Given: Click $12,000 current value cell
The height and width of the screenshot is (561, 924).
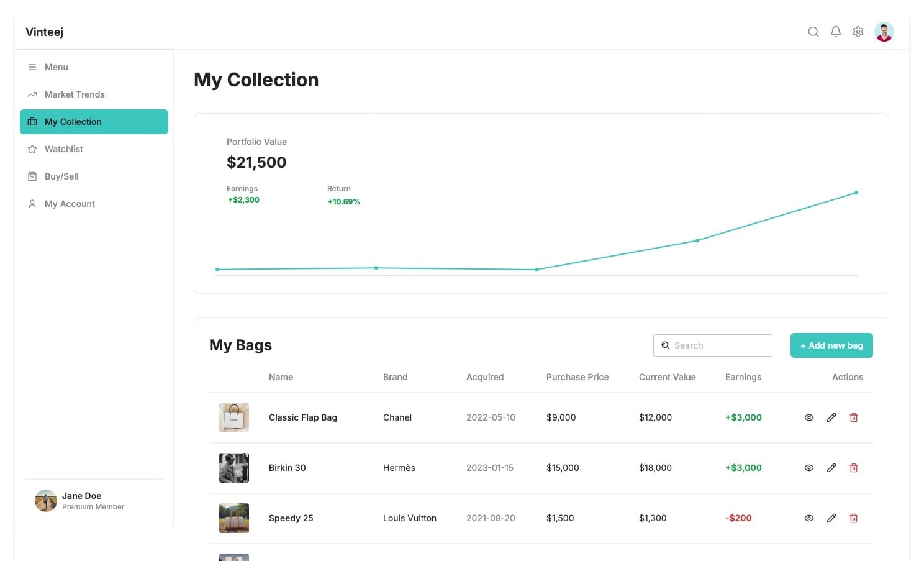Looking at the screenshot, I should tap(655, 417).
